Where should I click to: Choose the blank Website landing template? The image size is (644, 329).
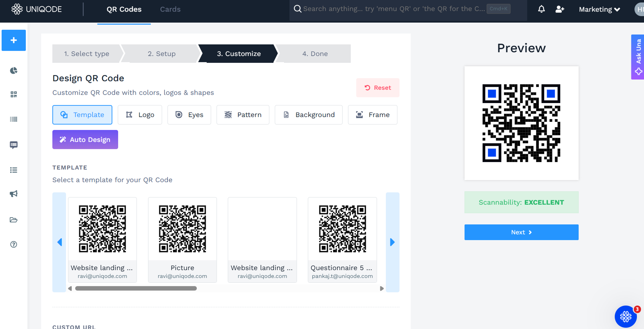click(x=262, y=240)
